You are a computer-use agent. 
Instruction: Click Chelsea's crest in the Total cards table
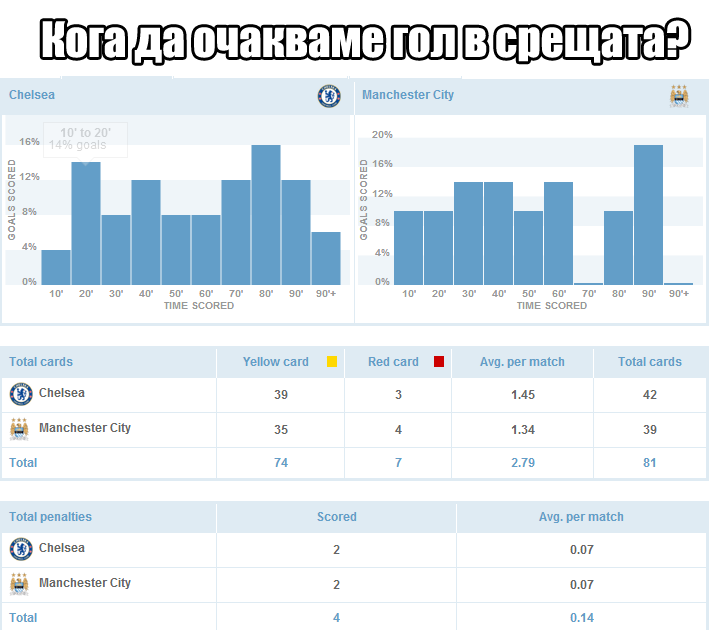(21, 394)
